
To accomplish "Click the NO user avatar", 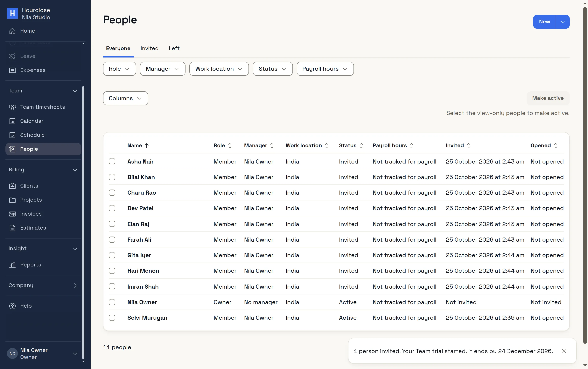I will [x=12, y=354].
